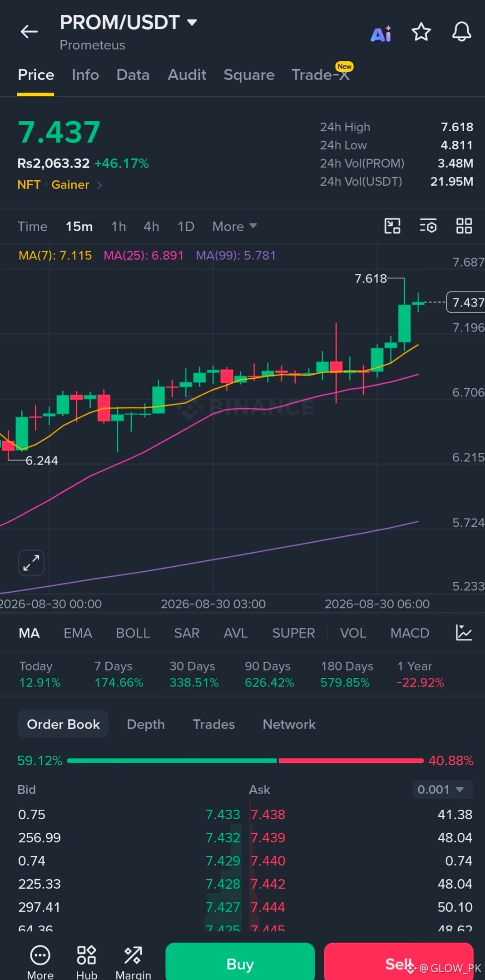
Task: Open the Data tab
Action: click(133, 75)
